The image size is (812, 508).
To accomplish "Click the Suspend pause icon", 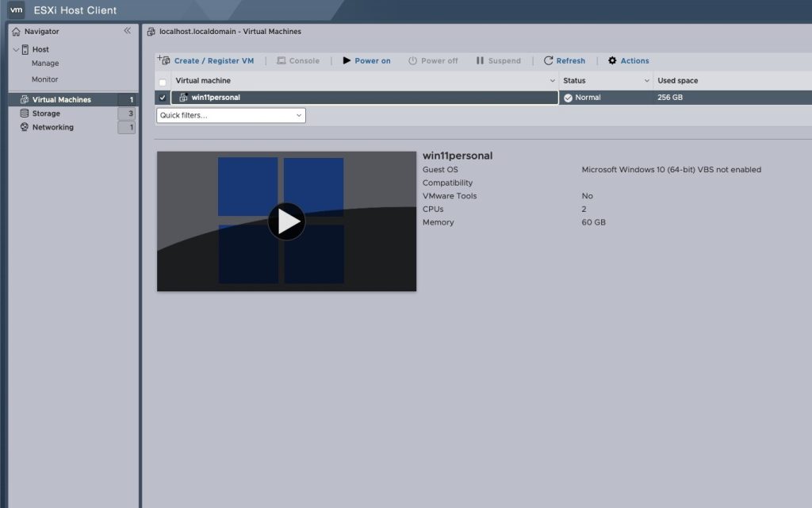I will (480, 60).
